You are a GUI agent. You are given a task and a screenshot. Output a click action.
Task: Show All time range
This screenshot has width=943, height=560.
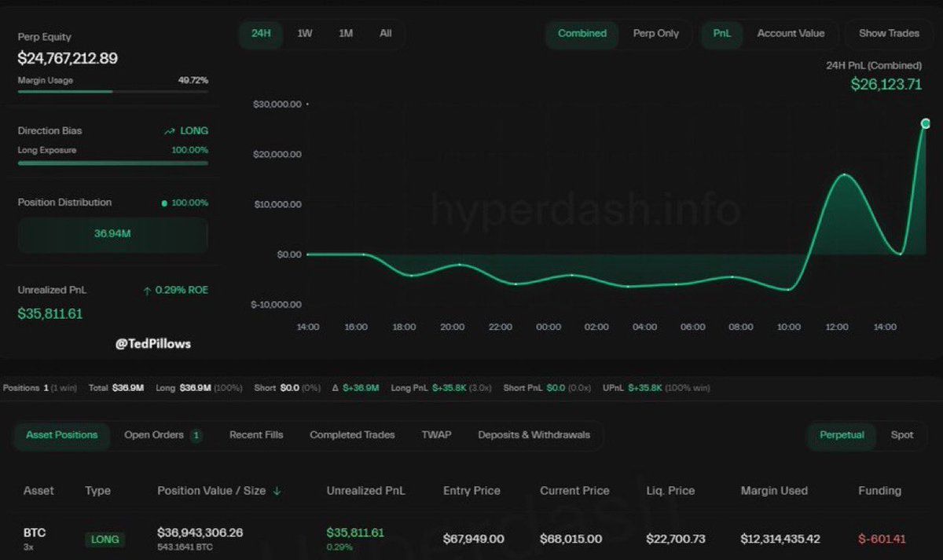coord(386,34)
